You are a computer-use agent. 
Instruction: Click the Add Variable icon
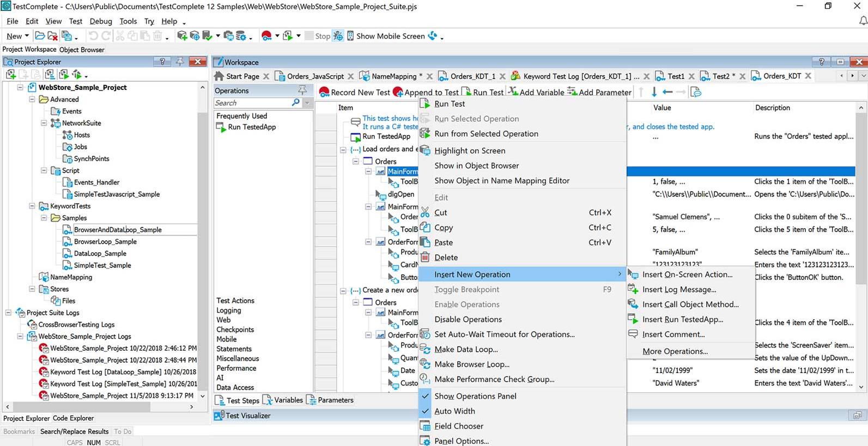[x=513, y=91]
